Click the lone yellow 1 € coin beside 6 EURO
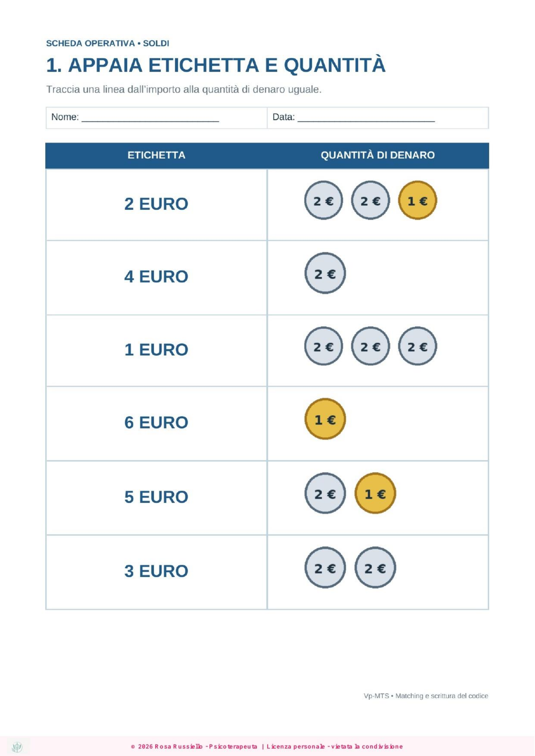 point(325,419)
